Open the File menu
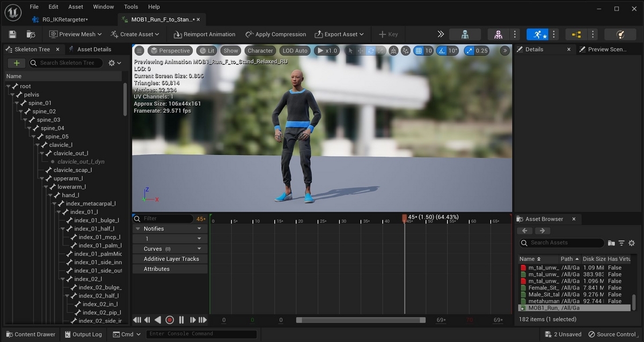The height and width of the screenshot is (342, 644). (34, 7)
